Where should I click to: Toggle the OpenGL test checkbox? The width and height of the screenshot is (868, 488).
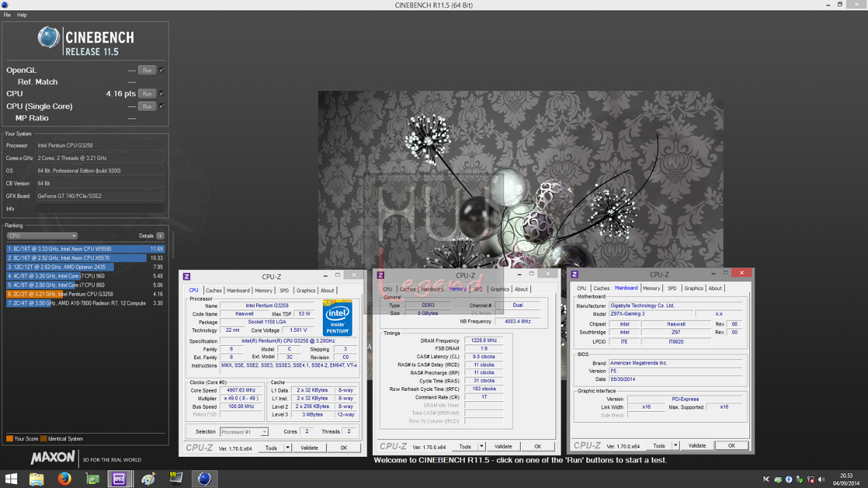click(x=162, y=70)
